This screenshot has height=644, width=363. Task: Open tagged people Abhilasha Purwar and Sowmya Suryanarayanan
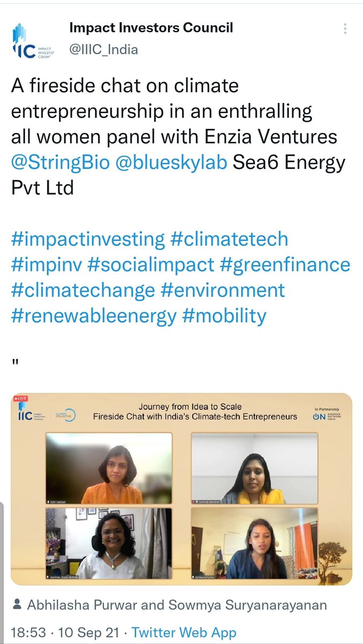point(177,605)
